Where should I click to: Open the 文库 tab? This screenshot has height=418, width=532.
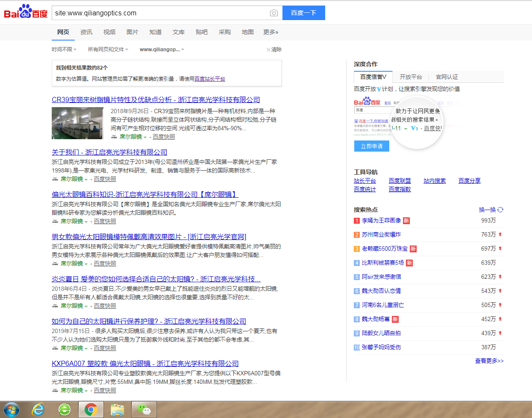coord(179,32)
